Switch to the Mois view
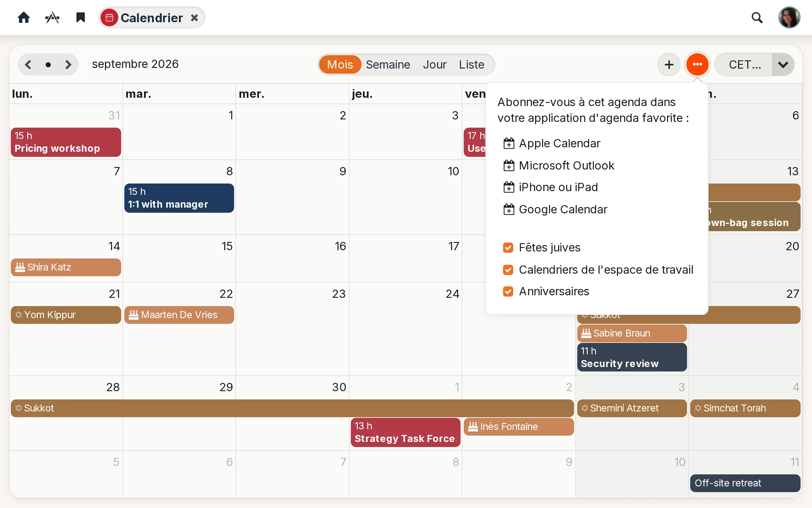Screen dimensions: 812x508 (340, 64)
